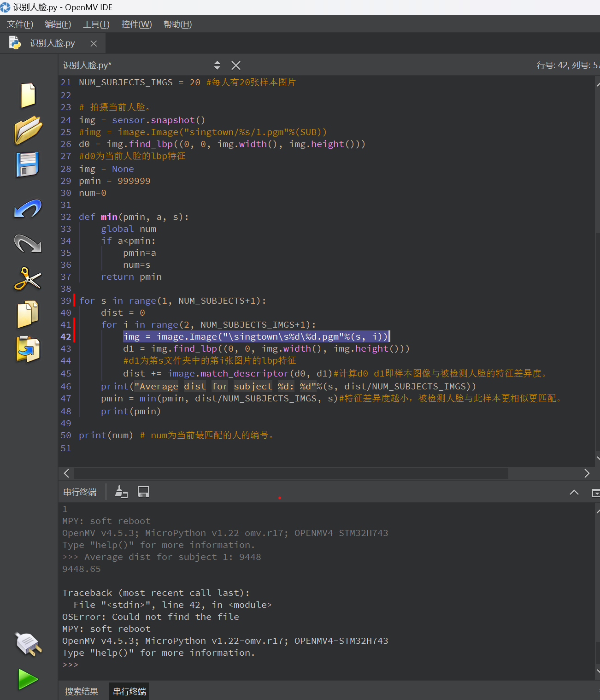This screenshot has height=700, width=600.
Task: Open the document selector up-down arrows
Action: [217, 65]
